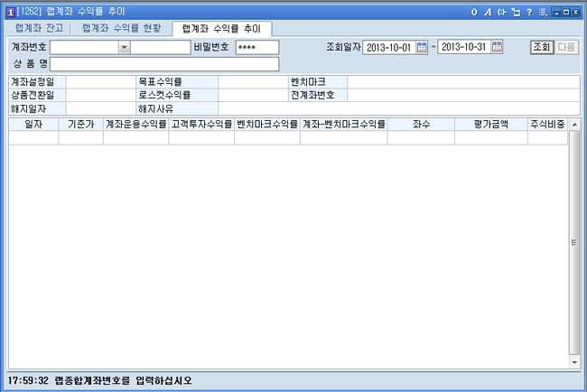Open calendar for start date 2013-10-01

(x=421, y=48)
